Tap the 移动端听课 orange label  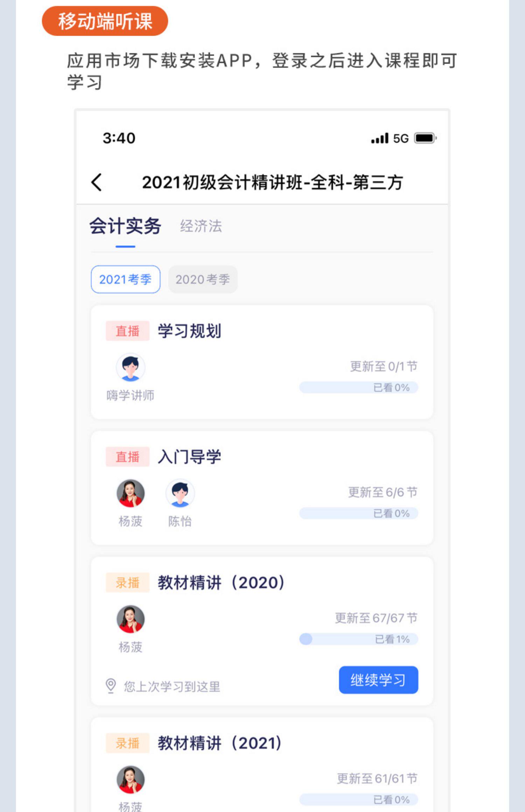105,21
